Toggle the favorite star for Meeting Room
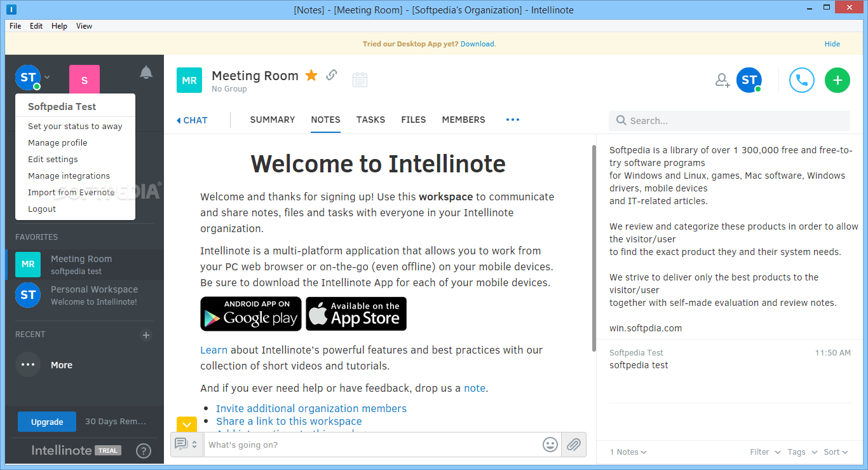This screenshot has height=470, width=868. pos(311,76)
